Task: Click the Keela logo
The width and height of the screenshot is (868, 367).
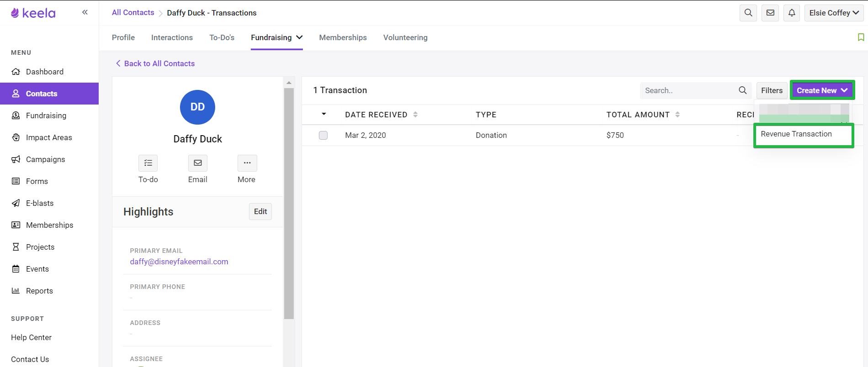Action: pos(33,13)
